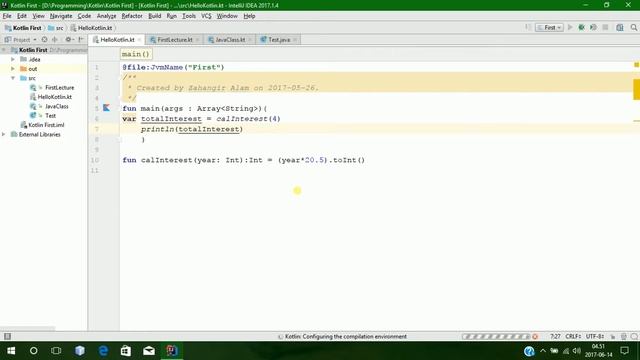Open Cortana search circle
This screenshot has width=640, height=360.
[33, 351]
